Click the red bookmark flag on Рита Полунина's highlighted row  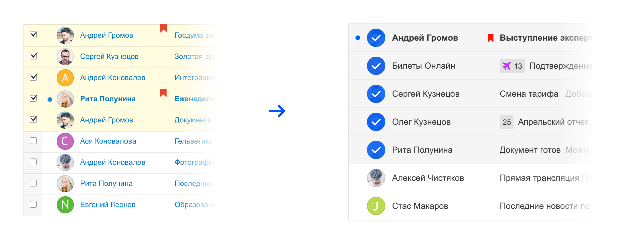(x=163, y=93)
